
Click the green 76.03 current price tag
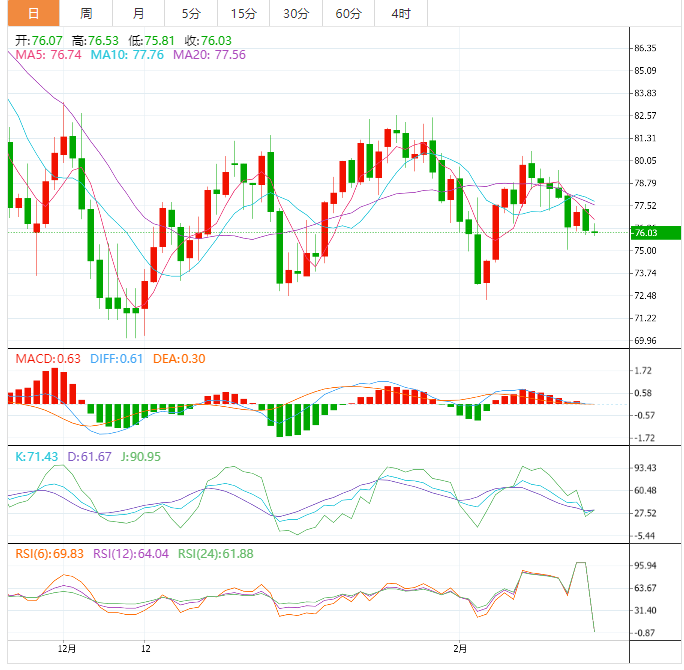[x=655, y=233]
